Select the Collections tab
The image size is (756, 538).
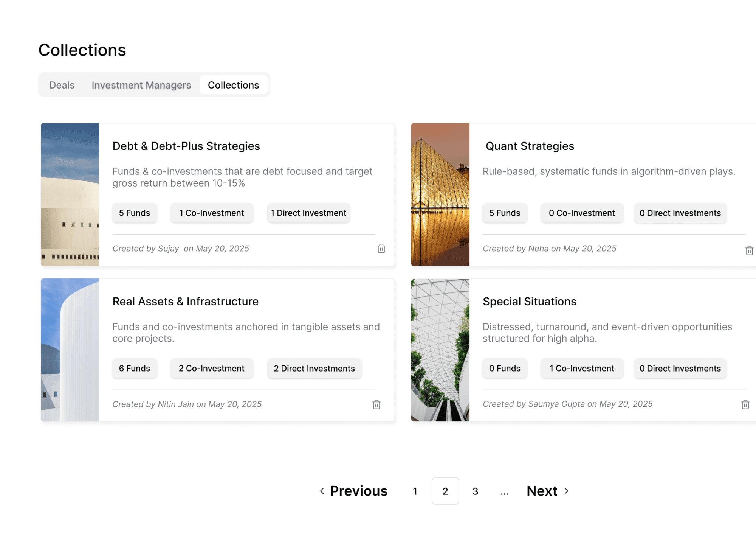(x=234, y=85)
